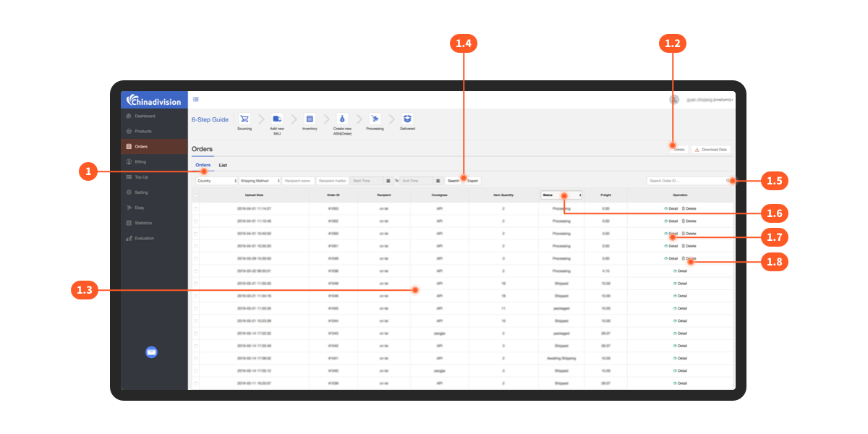
Task: Delete order #1053 from its row
Action: tap(689, 208)
